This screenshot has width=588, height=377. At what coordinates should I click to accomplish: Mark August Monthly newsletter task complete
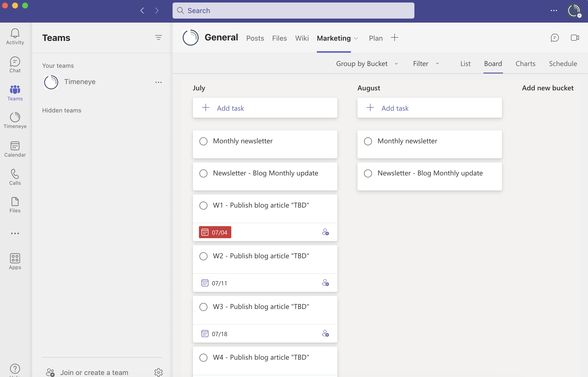pyautogui.click(x=368, y=141)
